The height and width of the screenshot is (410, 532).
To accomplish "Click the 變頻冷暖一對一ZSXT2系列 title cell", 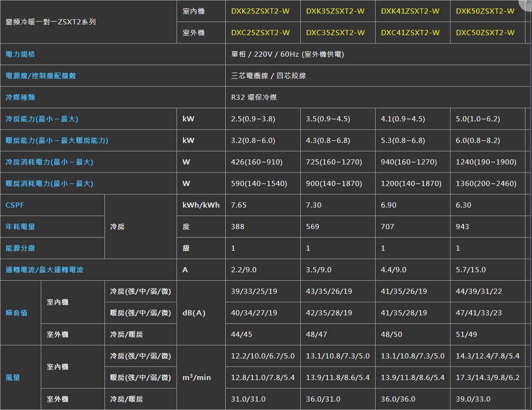I will pyautogui.click(x=51, y=22).
